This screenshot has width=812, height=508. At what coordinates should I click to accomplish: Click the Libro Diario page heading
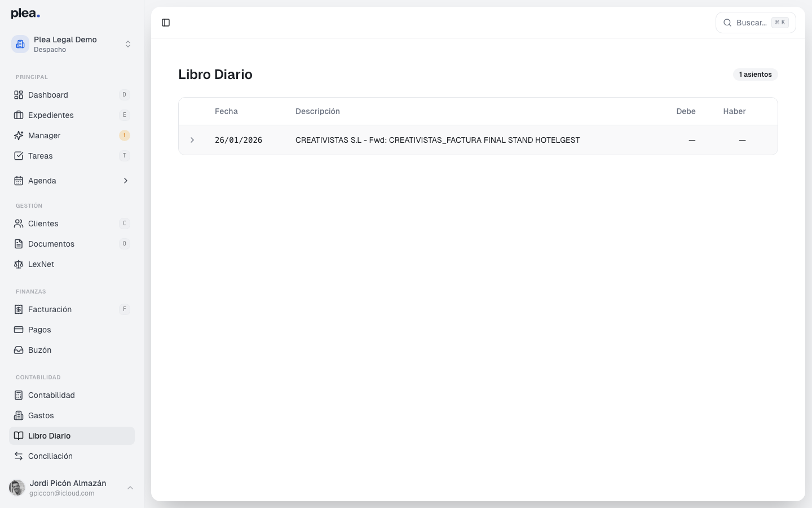[215, 75]
